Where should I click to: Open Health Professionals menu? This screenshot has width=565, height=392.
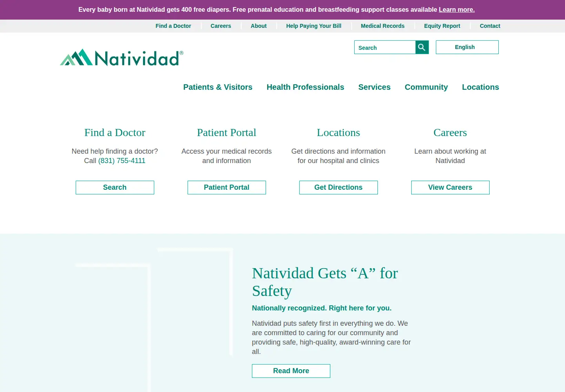305,87
